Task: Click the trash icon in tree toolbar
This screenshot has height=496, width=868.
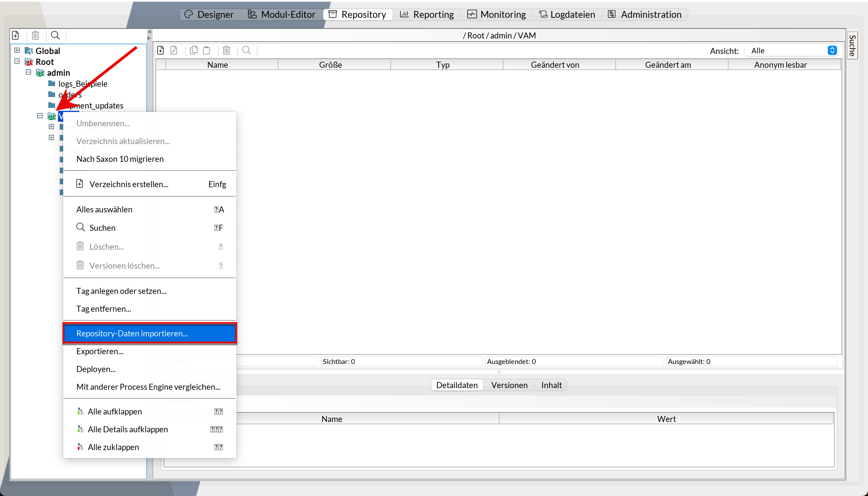Action: click(x=35, y=35)
